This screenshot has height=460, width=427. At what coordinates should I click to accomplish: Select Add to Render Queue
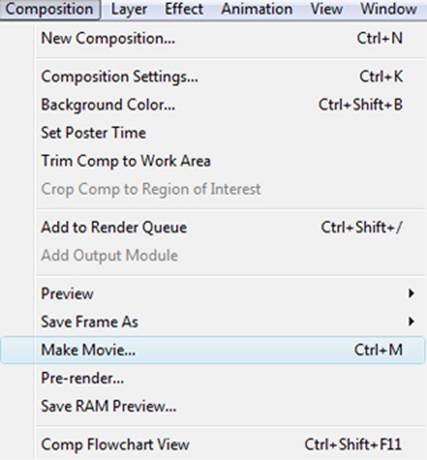(213, 227)
